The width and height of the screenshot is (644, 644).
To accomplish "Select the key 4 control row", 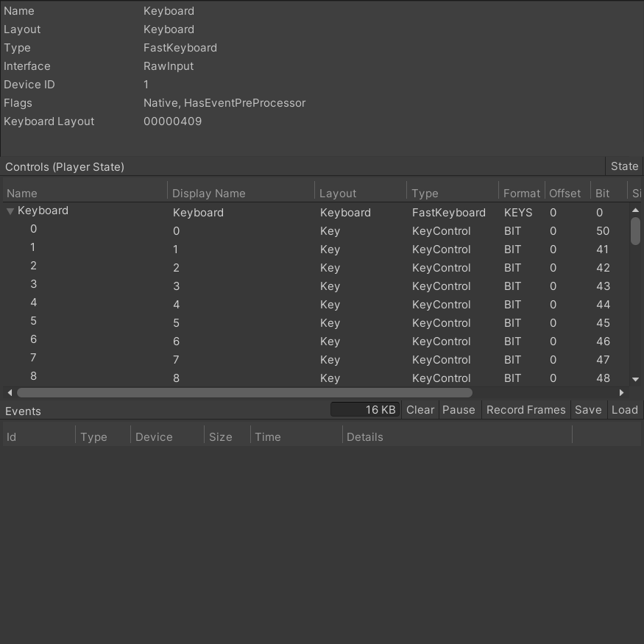I will point(316,304).
